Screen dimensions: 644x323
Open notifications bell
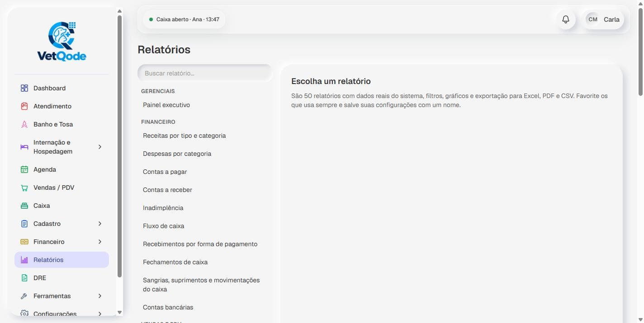[566, 19]
